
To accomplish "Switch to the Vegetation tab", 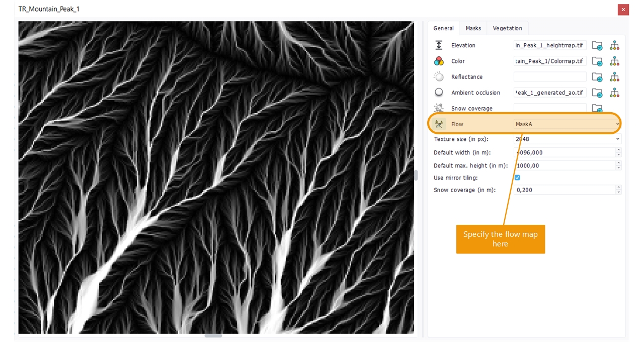I will [x=507, y=28].
